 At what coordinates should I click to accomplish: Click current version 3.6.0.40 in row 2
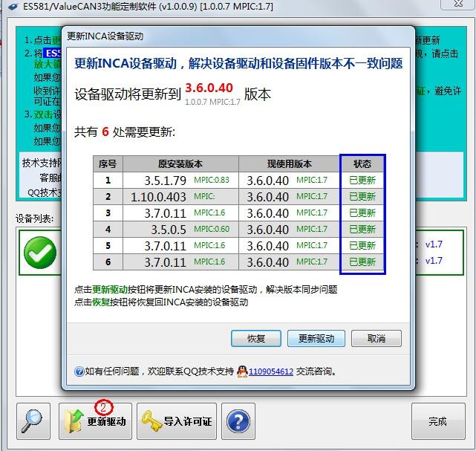click(267, 197)
